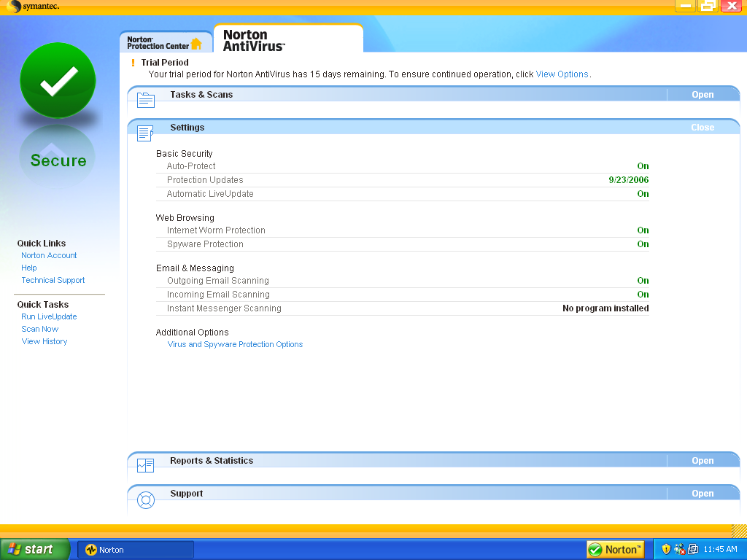Image resolution: width=747 pixels, height=560 pixels.
Task: Switch to Norton Protection Center tab
Action: pos(165,43)
